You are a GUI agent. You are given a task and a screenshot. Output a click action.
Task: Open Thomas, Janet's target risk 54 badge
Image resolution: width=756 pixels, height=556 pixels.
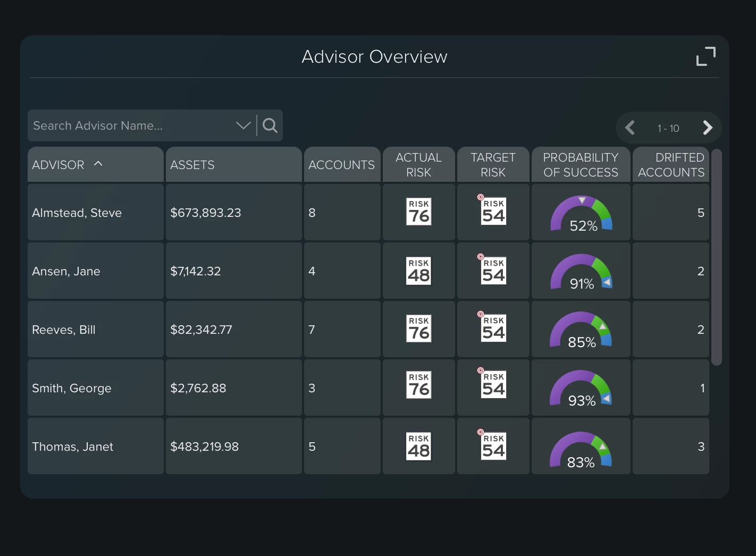[x=493, y=446]
